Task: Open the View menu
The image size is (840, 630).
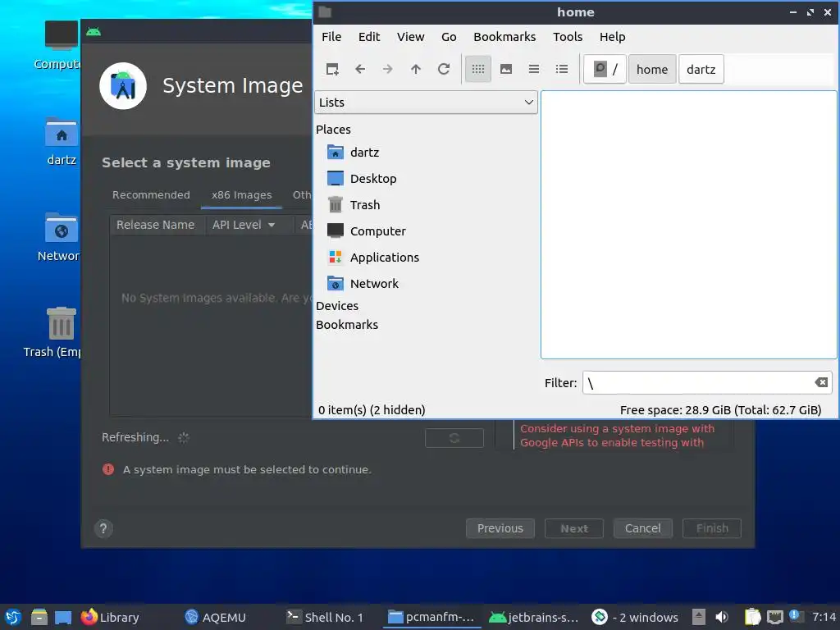Action: click(x=410, y=37)
